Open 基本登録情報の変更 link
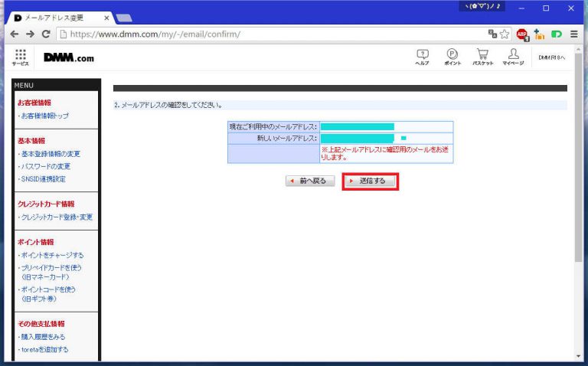This screenshot has width=588, height=366. [51, 154]
